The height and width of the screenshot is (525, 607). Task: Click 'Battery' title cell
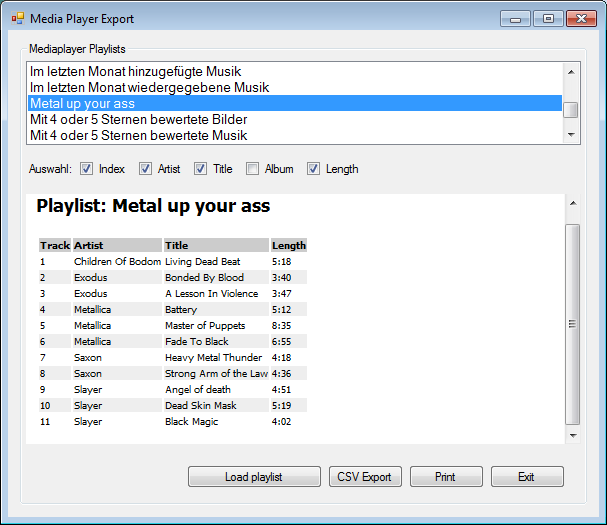pyautogui.click(x=216, y=310)
